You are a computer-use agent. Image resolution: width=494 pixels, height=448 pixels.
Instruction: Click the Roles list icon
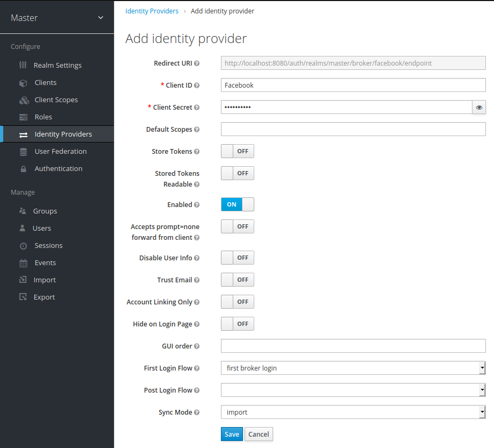(23, 117)
